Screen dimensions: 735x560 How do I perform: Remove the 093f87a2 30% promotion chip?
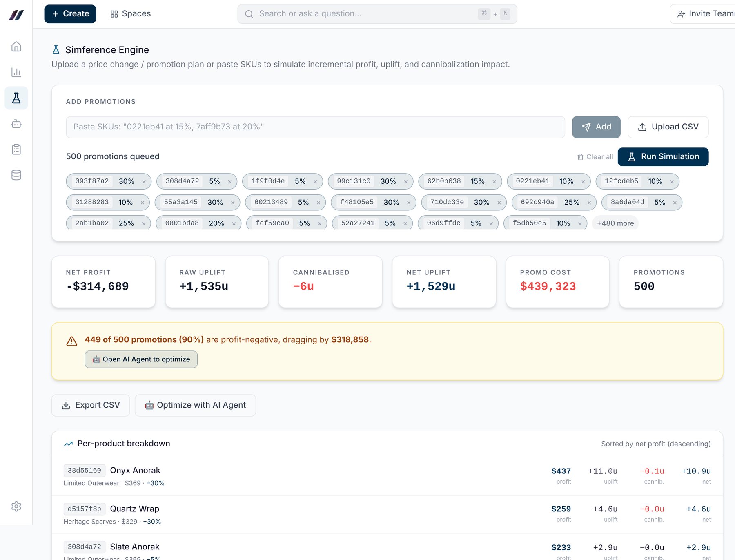tap(144, 182)
